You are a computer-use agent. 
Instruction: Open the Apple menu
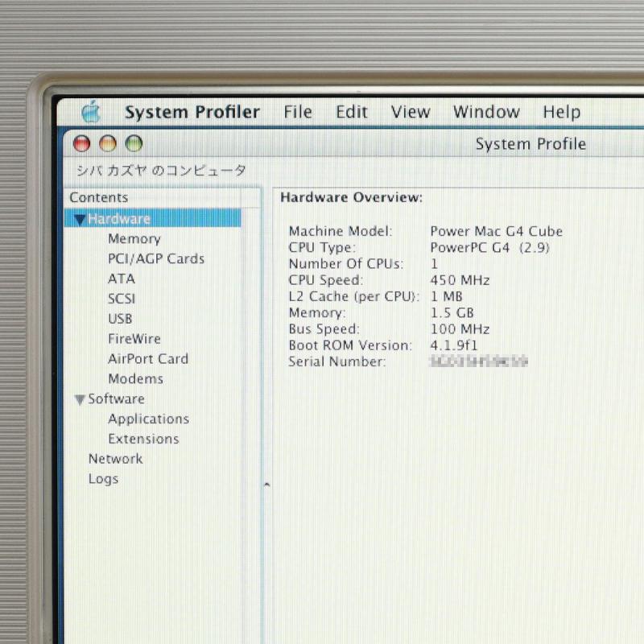pyautogui.click(x=91, y=112)
